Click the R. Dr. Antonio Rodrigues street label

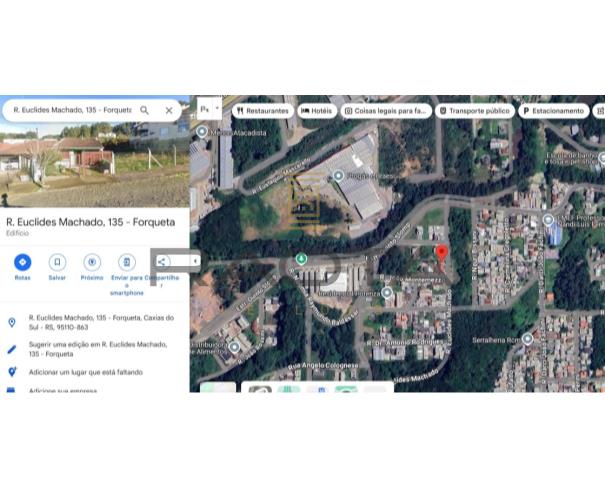tap(405, 342)
